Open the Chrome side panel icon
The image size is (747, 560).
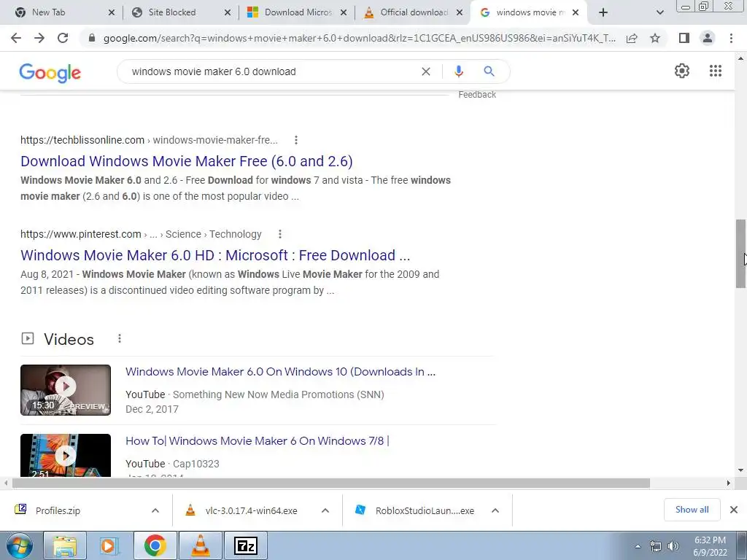684,38
